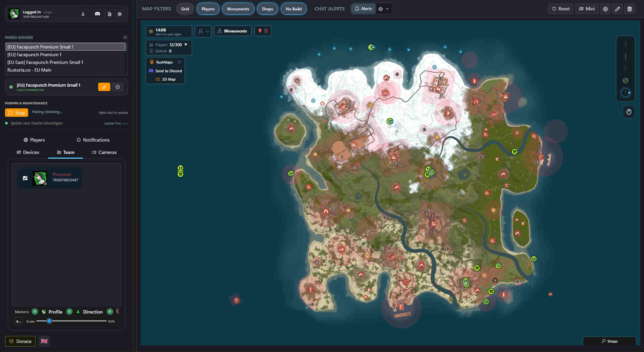Click the dark globe icon in map side panel
Image resolution: width=644 pixels, height=352 pixels.
(x=626, y=93)
